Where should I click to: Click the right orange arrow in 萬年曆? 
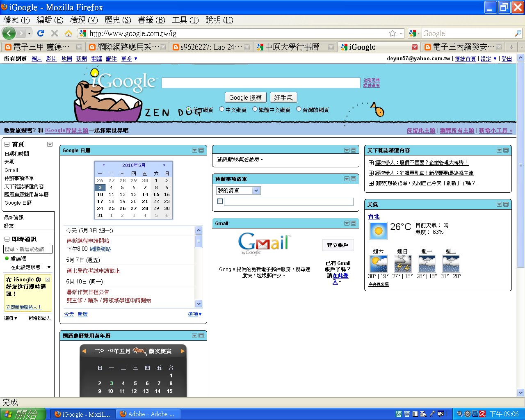(x=183, y=351)
